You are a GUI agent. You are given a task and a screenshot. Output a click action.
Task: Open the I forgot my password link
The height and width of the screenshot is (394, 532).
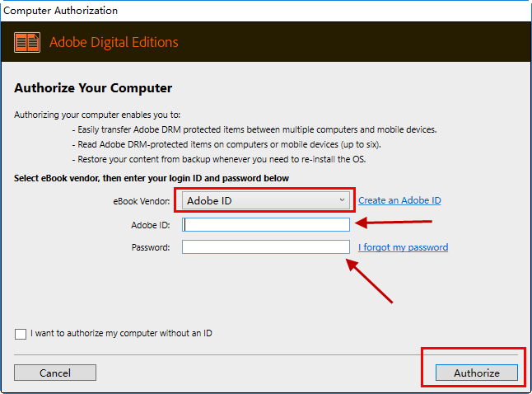pyautogui.click(x=403, y=247)
